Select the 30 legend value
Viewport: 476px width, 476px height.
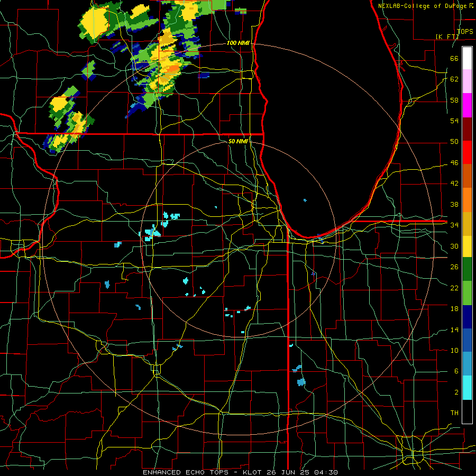click(454, 246)
